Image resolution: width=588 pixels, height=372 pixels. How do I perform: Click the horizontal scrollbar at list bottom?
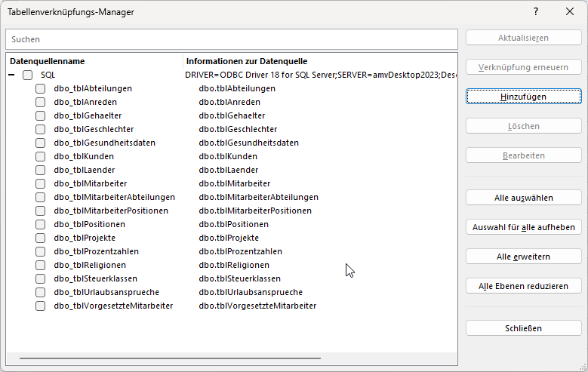[170, 358]
